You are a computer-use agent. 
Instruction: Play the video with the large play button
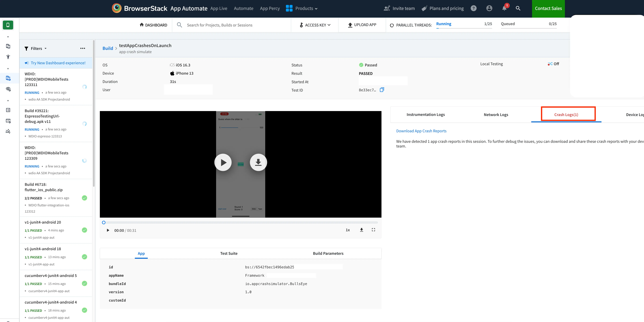pos(223,162)
